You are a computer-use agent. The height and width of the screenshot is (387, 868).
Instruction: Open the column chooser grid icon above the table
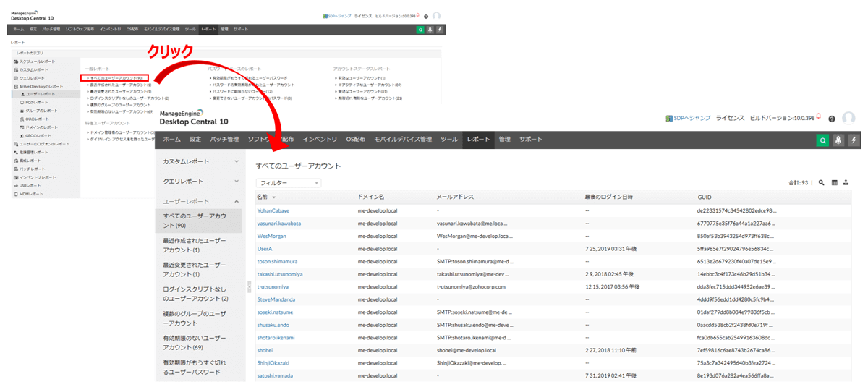tap(834, 183)
